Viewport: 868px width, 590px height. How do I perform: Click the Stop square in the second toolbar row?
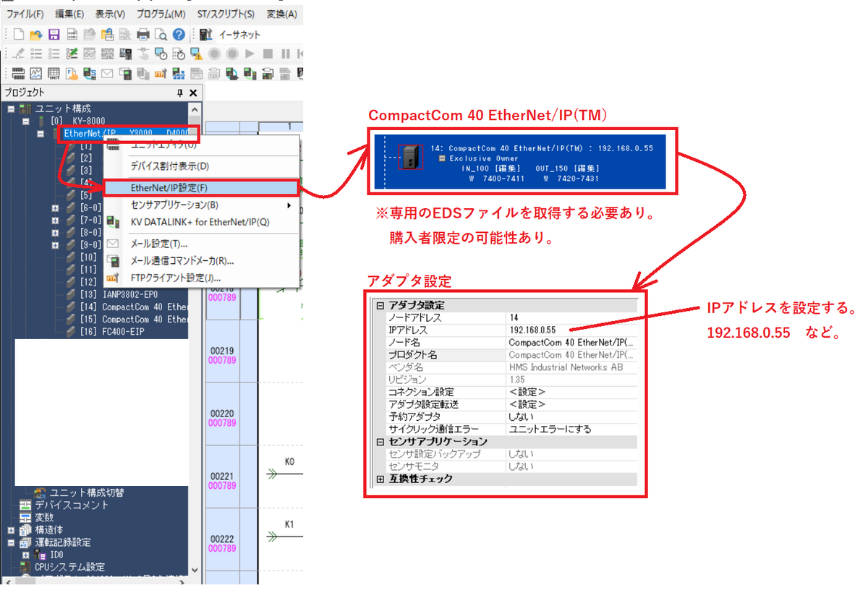tap(268, 54)
